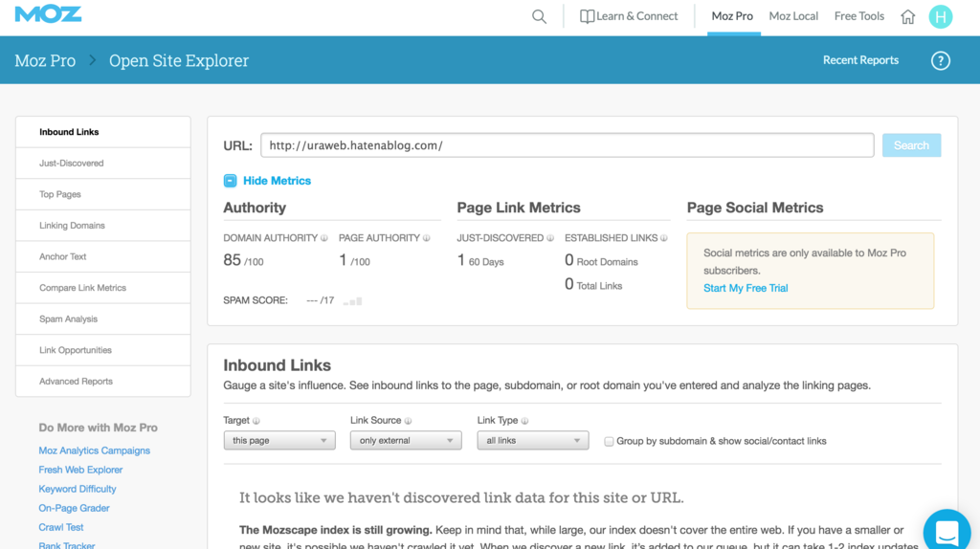Click 'Do More with Moz Pro' heading
The height and width of the screenshot is (549, 980).
(x=99, y=428)
